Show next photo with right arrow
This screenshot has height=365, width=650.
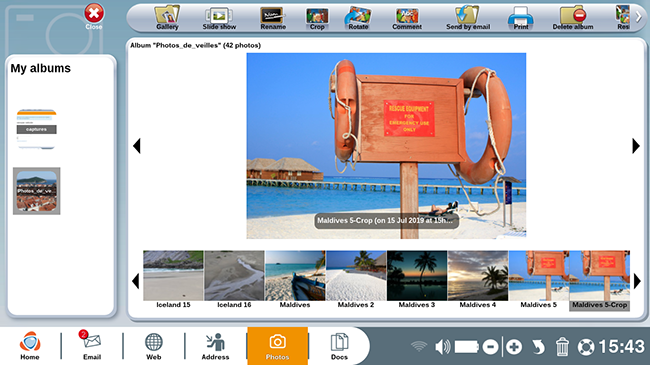click(636, 146)
